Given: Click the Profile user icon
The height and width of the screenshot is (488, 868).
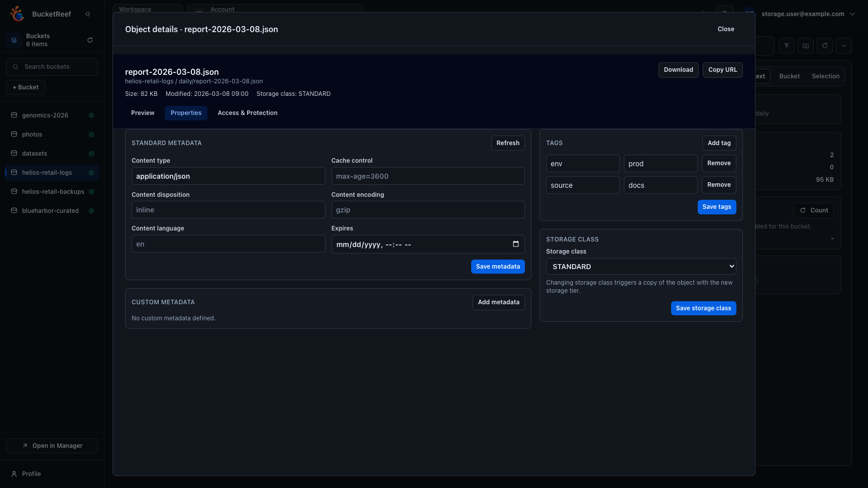Looking at the screenshot, I should click(x=14, y=474).
